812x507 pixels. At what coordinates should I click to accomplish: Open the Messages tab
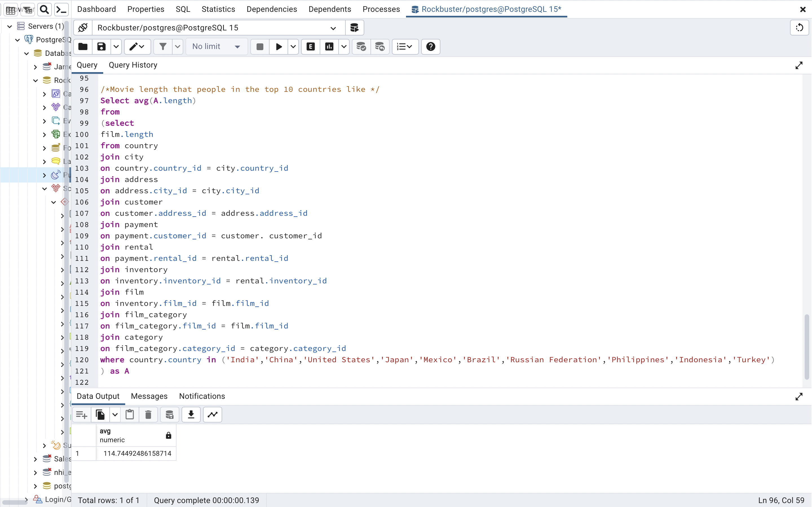[149, 396]
